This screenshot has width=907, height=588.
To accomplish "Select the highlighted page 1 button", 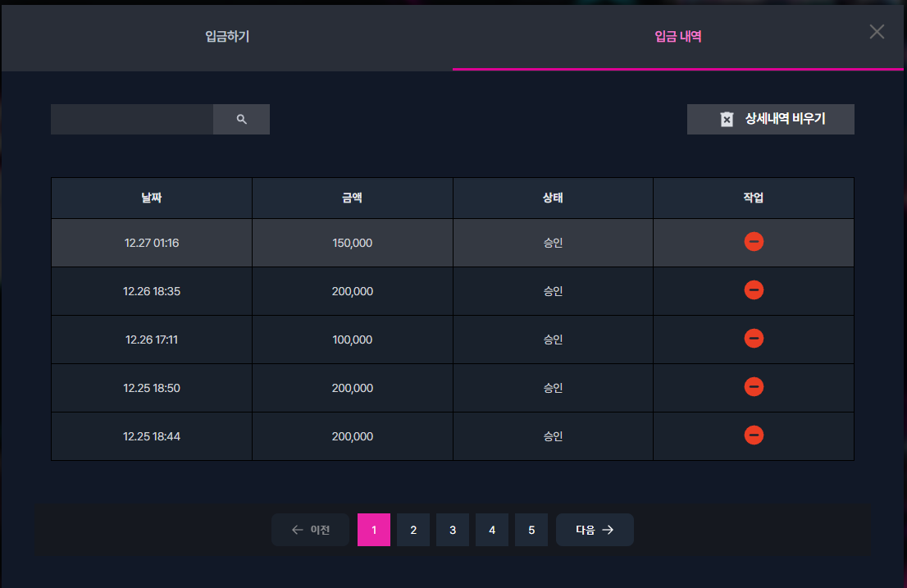I will 374,530.
